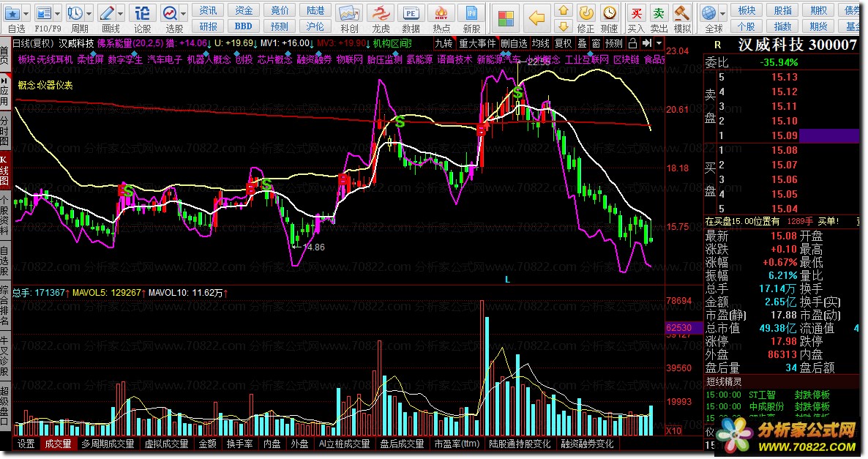Toggle the 叠 overlay option
Image resolution: width=868 pixels, height=459 pixels.
coord(582,43)
